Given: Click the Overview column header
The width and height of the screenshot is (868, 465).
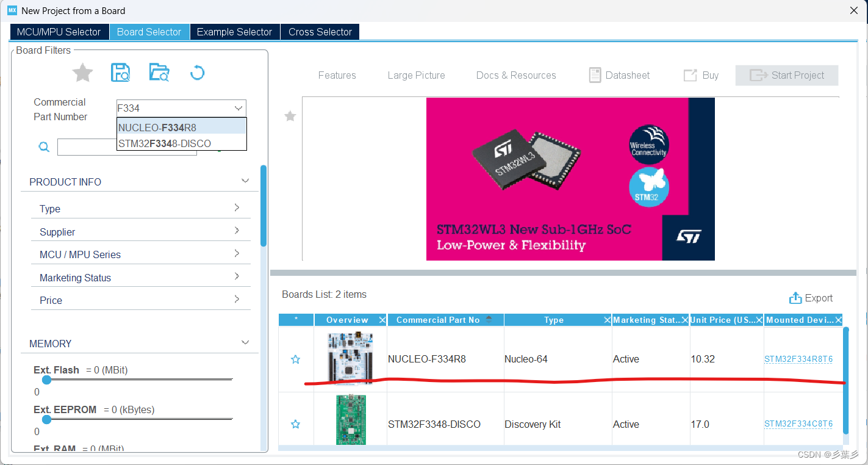Looking at the screenshot, I should [x=346, y=320].
